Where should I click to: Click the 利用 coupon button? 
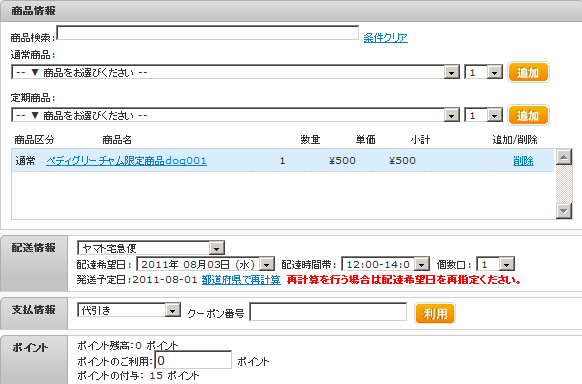pyautogui.click(x=435, y=314)
